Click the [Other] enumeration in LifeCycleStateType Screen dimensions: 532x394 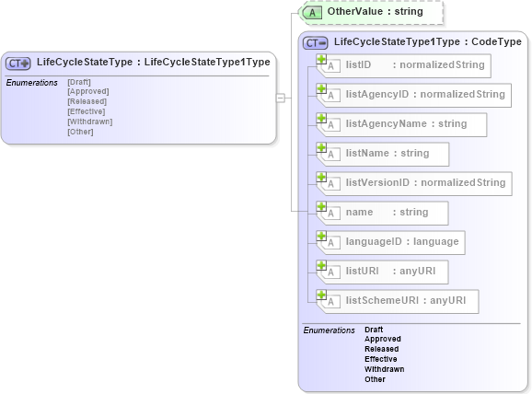[80, 132]
